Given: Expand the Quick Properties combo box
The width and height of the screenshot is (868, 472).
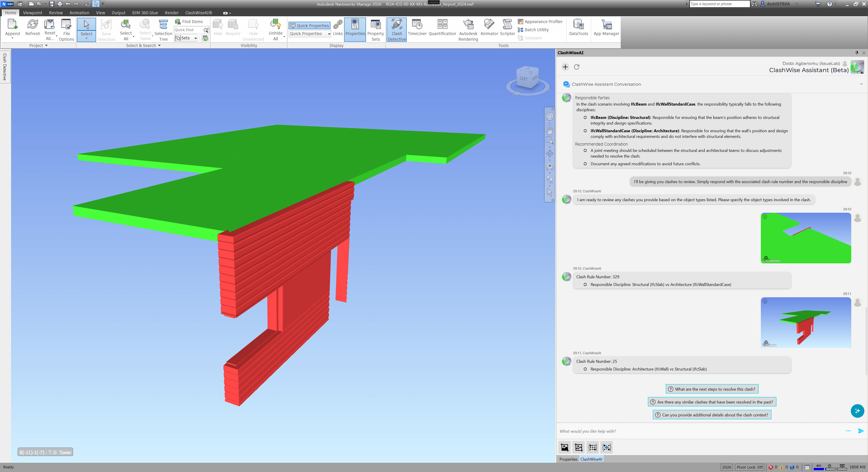Looking at the screenshot, I should tap(329, 34).
